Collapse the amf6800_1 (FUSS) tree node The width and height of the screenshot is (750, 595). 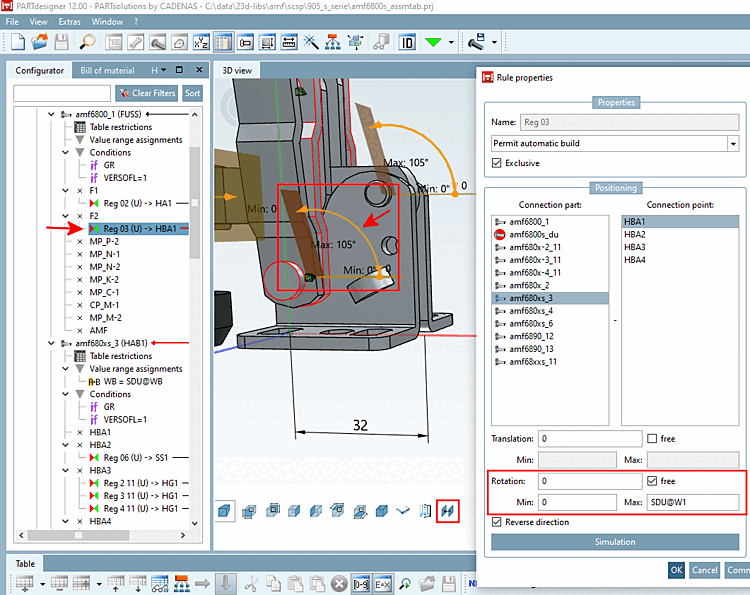(51, 114)
